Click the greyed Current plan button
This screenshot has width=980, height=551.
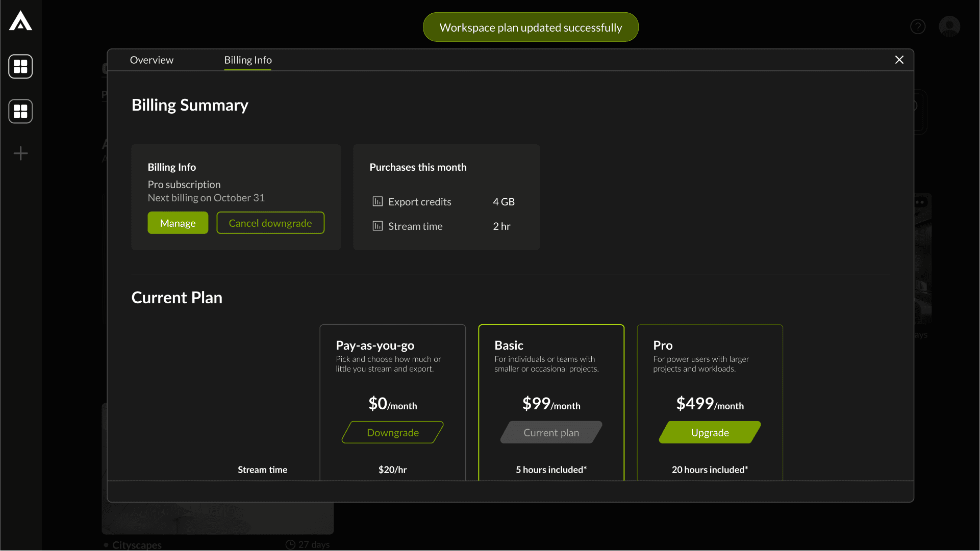551,433
